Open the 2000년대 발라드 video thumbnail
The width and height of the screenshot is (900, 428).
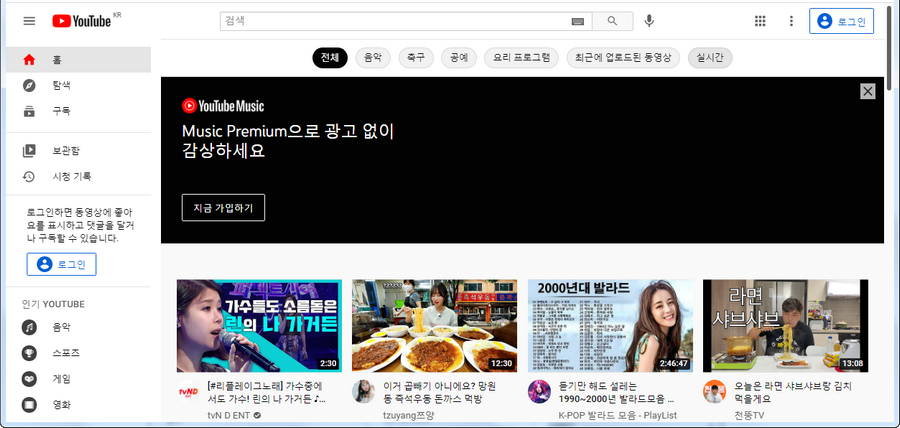pyautogui.click(x=610, y=326)
